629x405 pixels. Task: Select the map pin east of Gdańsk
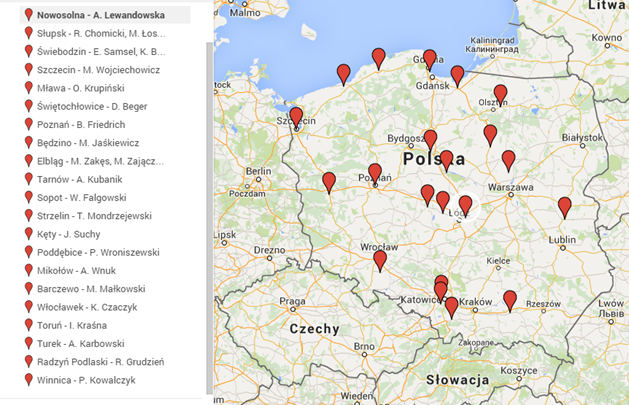coord(457,75)
